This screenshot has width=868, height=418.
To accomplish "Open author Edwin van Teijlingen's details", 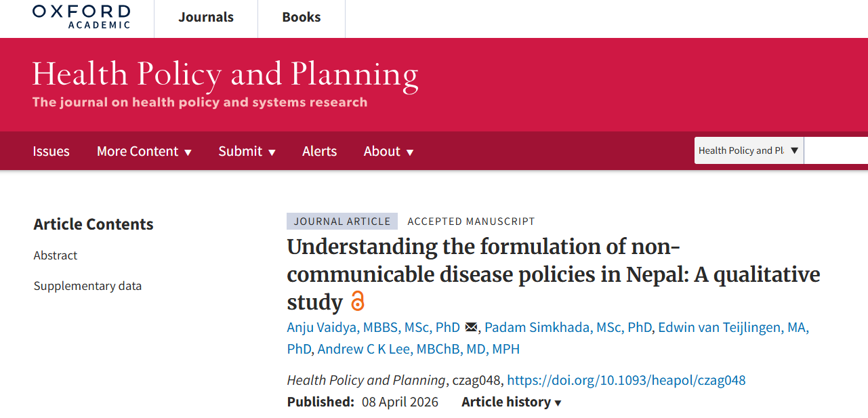I will [x=733, y=328].
